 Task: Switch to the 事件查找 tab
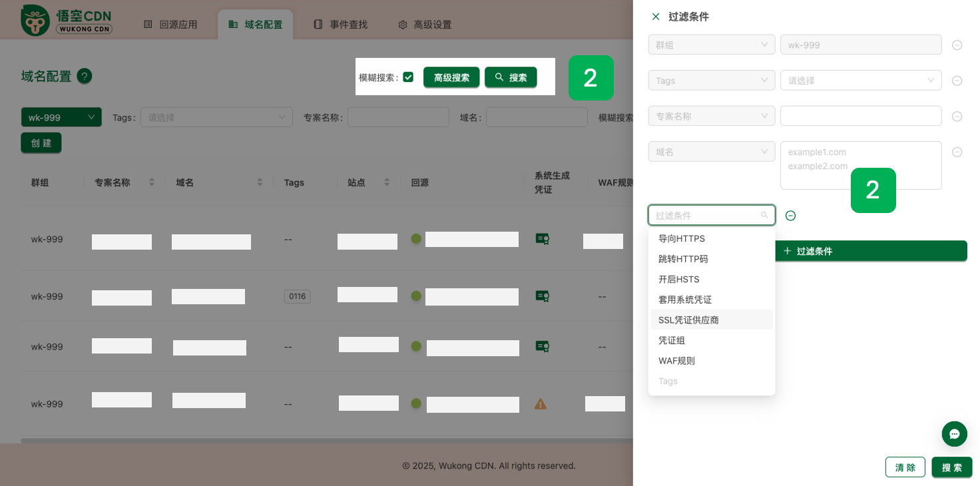(341, 25)
